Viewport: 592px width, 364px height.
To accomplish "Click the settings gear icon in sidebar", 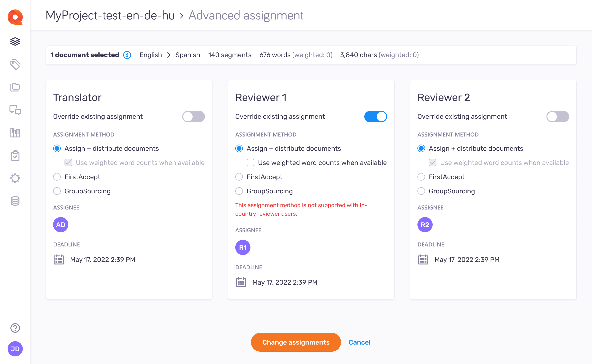I will [x=15, y=178].
